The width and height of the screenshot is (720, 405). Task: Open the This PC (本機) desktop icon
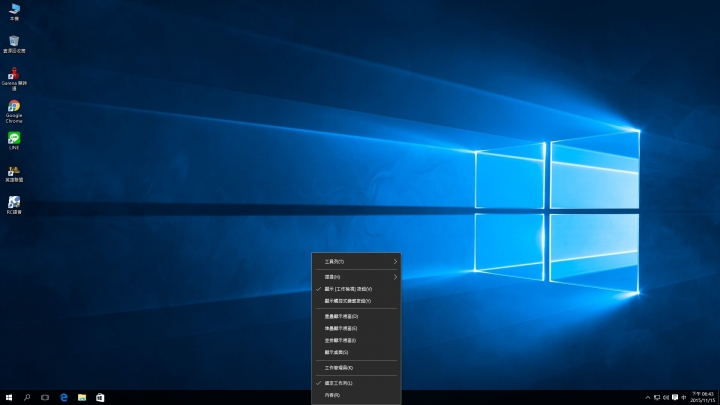pyautogui.click(x=14, y=12)
